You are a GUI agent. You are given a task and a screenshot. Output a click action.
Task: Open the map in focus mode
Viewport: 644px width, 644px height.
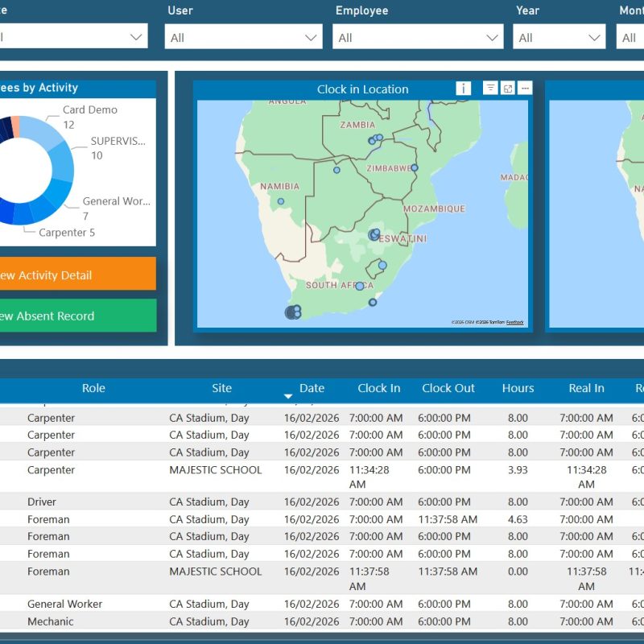tap(508, 89)
